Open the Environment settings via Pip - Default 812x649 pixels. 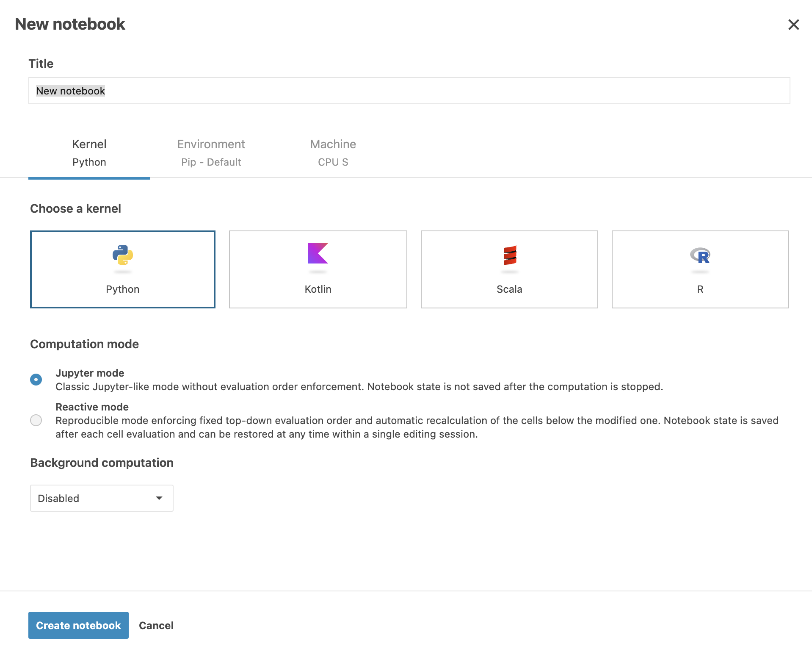click(x=211, y=162)
